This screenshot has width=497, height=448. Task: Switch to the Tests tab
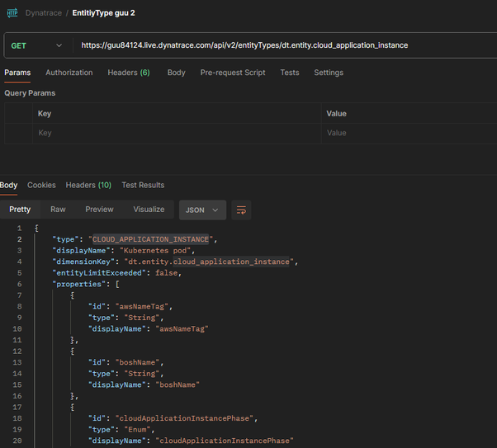click(289, 73)
